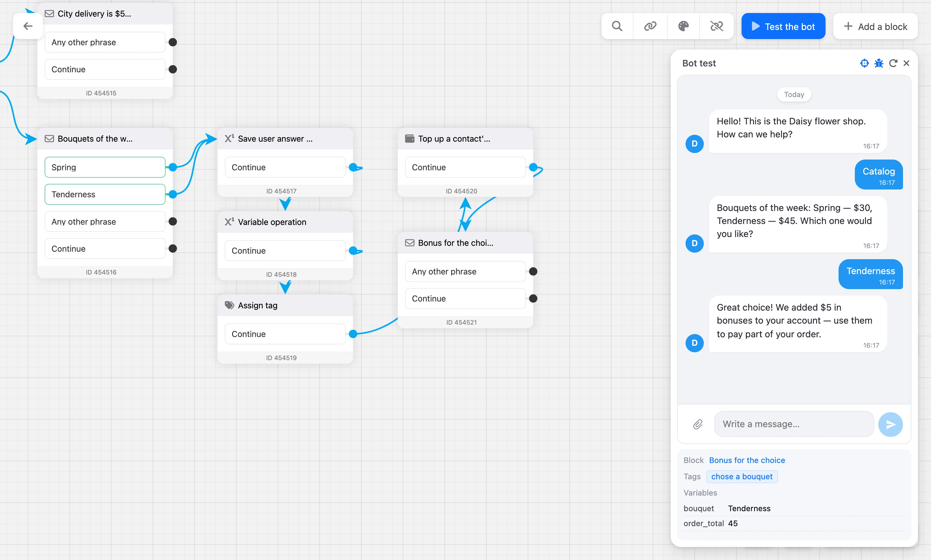The image size is (931, 560).
Task: Click Continue row in Save user answer block
Action: pos(285,167)
